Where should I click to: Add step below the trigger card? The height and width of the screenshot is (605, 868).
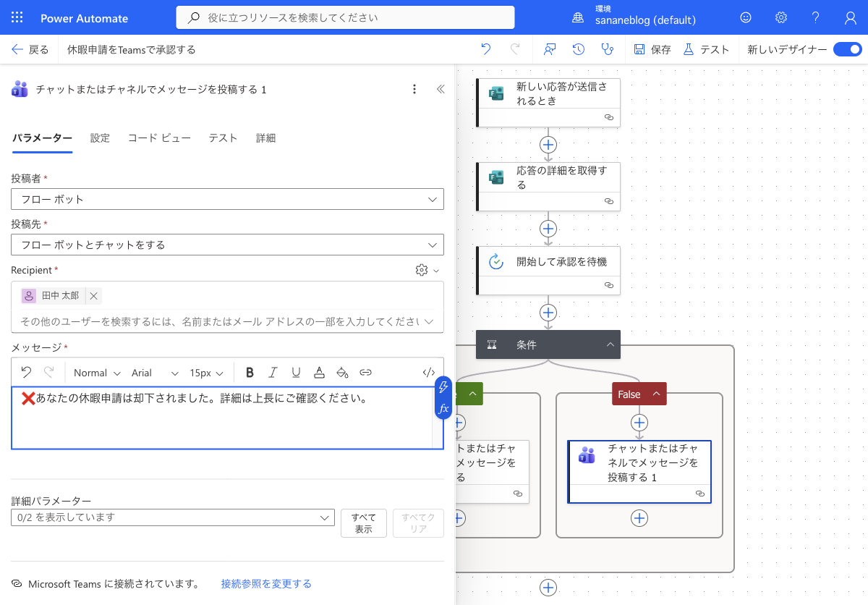[548, 145]
